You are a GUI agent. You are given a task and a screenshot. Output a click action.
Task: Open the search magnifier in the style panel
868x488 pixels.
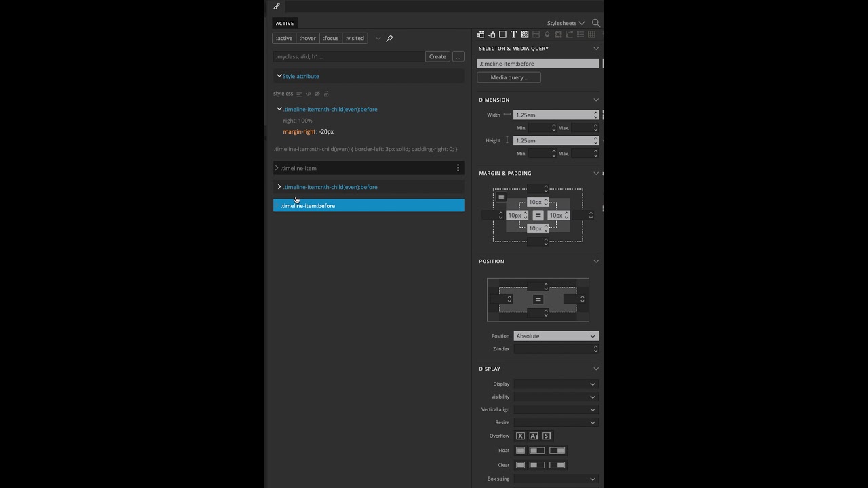pyautogui.click(x=596, y=23)
